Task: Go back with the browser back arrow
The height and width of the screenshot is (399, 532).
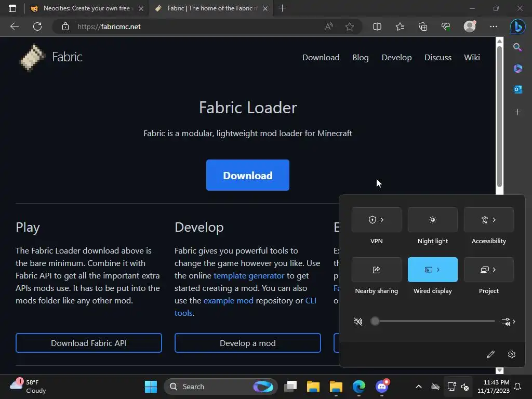Action: [x=15, y=26]
